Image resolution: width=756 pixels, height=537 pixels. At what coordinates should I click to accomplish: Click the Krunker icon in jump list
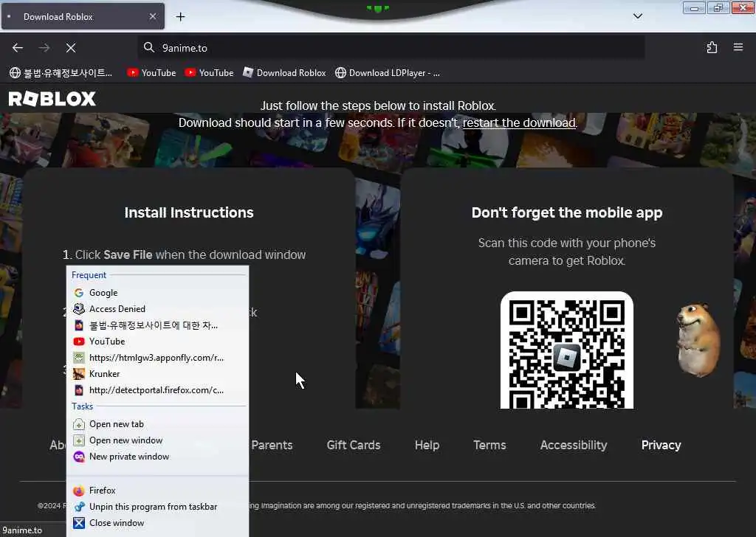coord(78,374)
